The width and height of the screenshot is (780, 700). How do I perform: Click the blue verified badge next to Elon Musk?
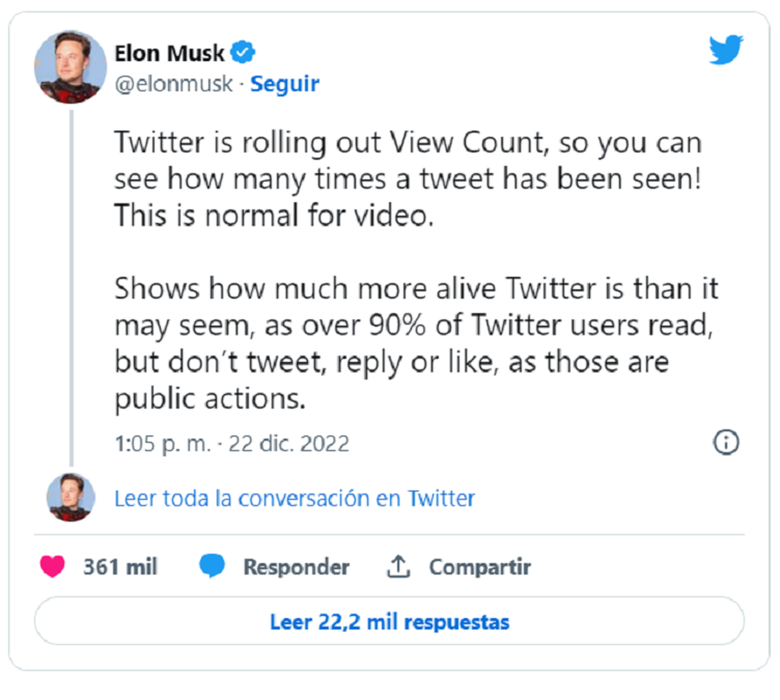pos(242,53)
